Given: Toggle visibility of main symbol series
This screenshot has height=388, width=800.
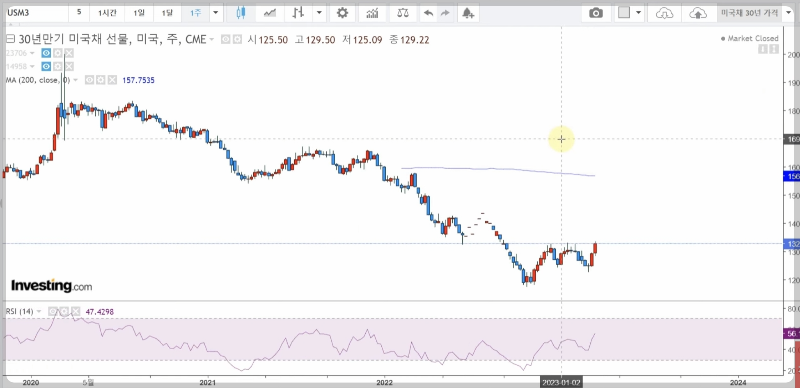Looking at the screenshot, I should point(226,39).
